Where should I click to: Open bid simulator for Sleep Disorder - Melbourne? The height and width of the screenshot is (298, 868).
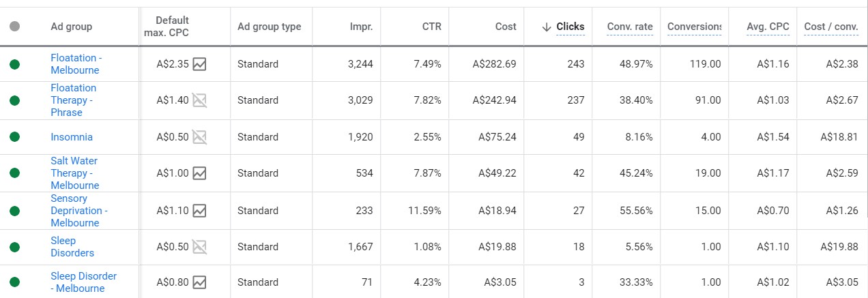point(199,282)
